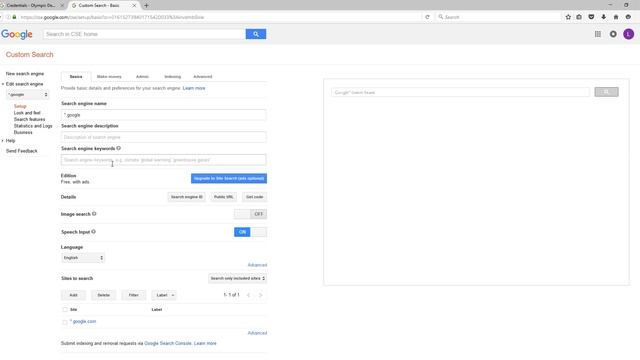Turn on the Image search toggle
This screenshot has height=360, width=640.
(250, 214)
